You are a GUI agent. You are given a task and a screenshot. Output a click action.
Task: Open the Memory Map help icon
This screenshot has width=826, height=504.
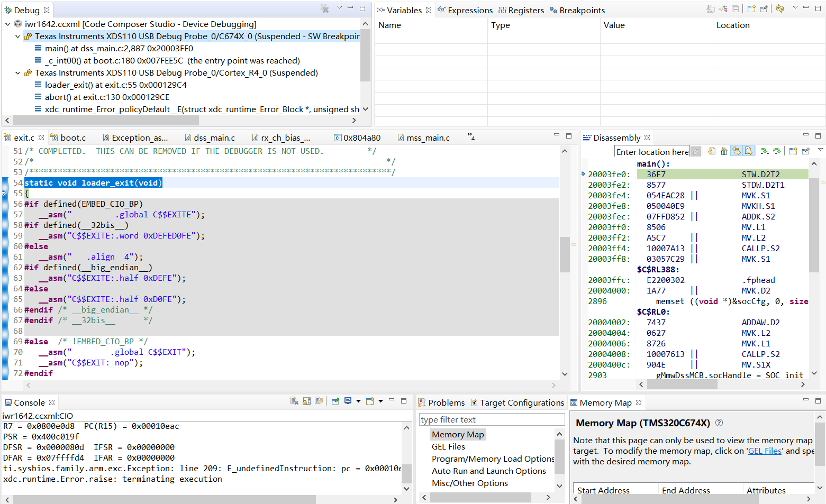coord(719,423)
